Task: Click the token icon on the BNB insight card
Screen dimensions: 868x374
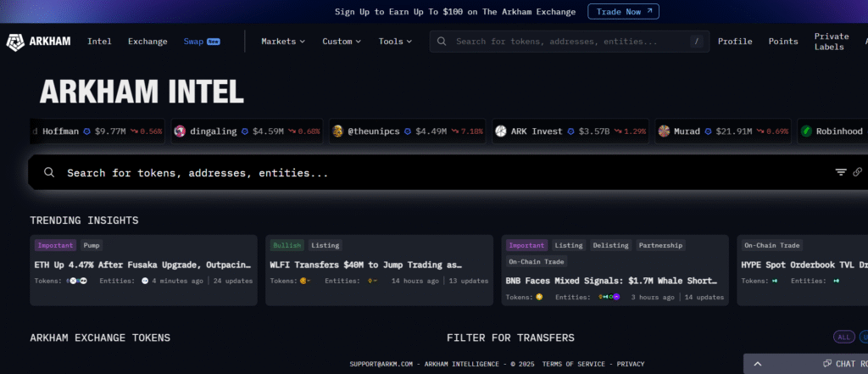Action: [539, 297]
